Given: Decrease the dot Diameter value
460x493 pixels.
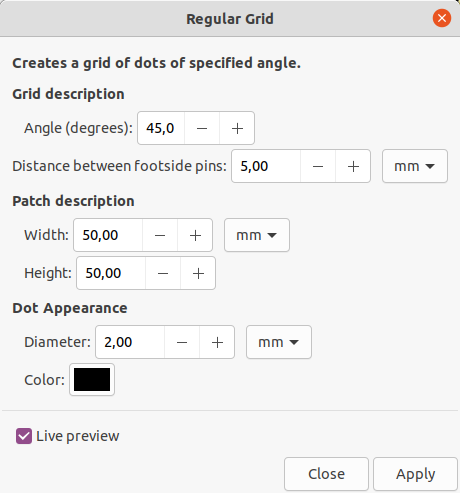Looking at the screenshot, I should click(182, 342).
